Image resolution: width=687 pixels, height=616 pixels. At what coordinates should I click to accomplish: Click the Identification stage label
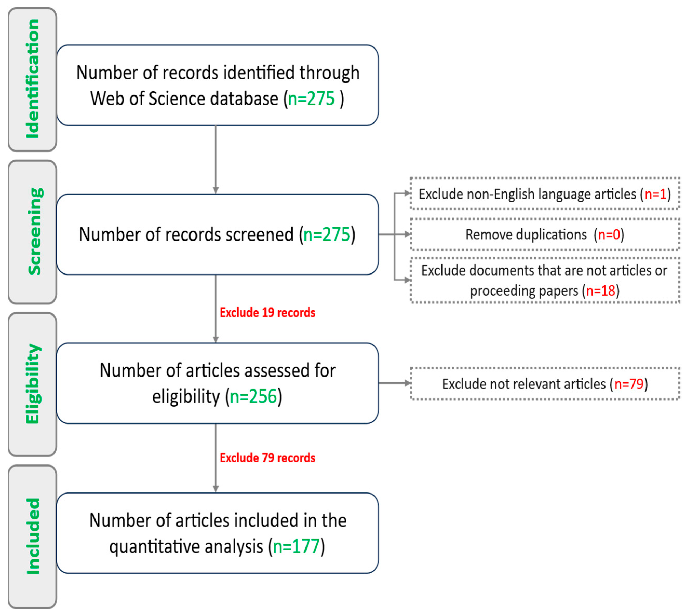32,79
